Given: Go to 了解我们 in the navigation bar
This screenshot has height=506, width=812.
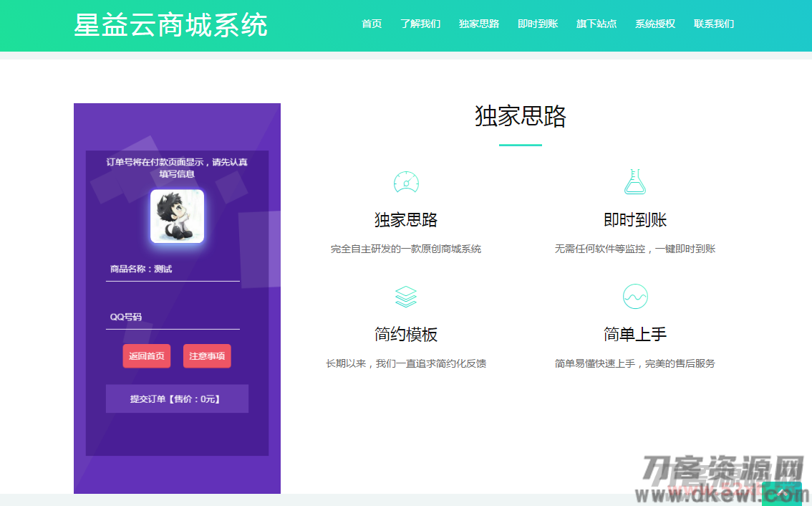Looking at the screenshot, I should 420,24.
